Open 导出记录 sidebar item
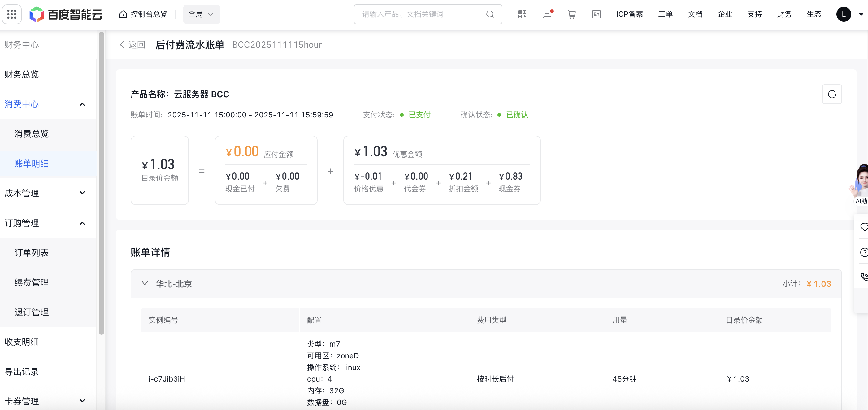The width and height of the screenshot is (868, 410). (22, 372)
